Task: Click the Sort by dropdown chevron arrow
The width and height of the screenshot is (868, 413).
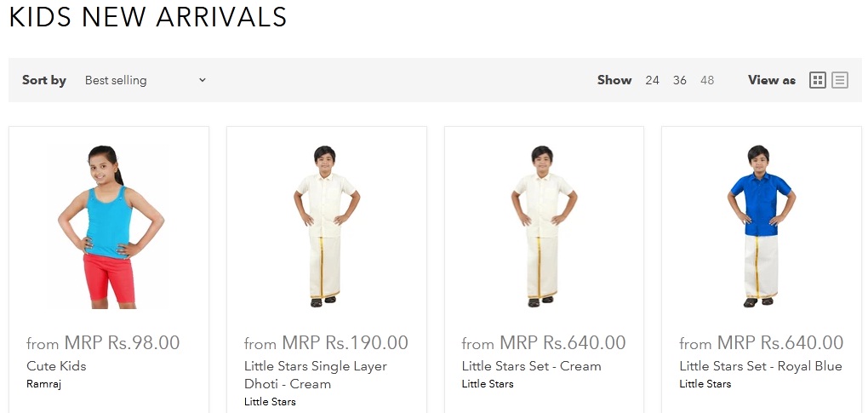Action: [203, 80]
